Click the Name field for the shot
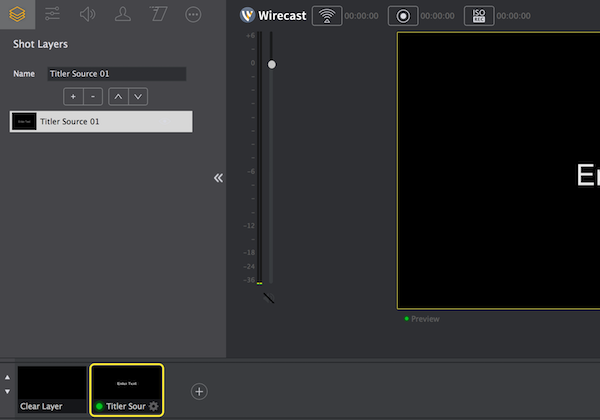 (x=116, y=74)
